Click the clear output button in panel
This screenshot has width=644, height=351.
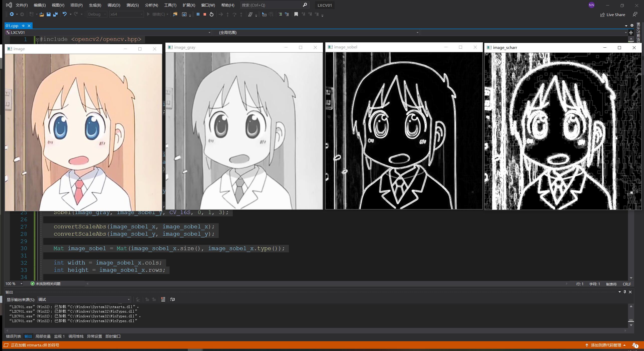tap(163, 300)
